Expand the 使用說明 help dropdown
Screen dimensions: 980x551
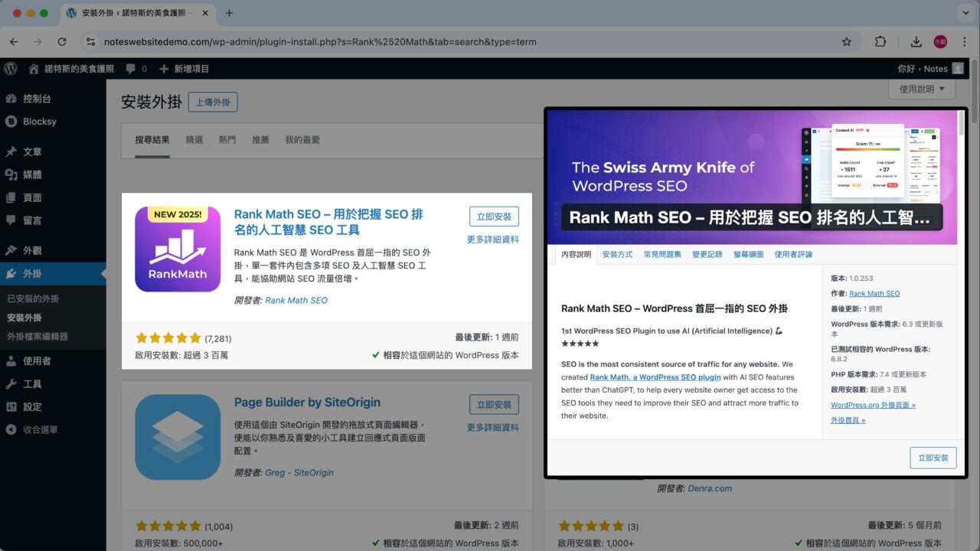click(920, 88)
